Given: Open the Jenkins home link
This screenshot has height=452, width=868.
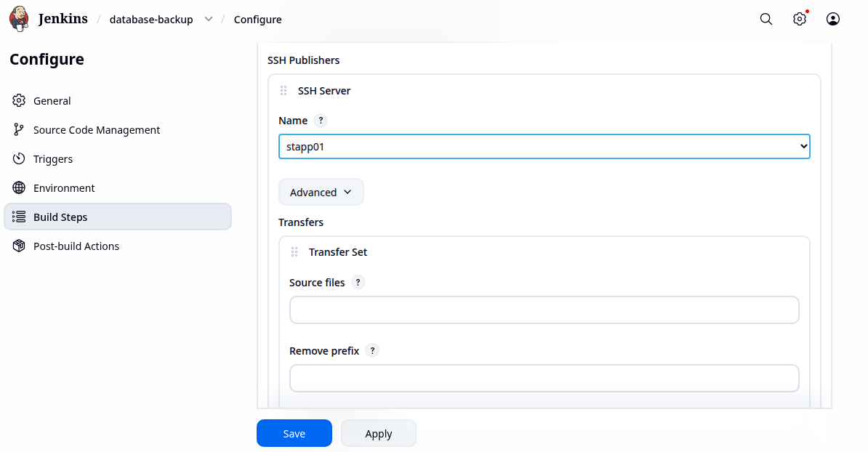Looking at the screenshot, I should point(63,19).
